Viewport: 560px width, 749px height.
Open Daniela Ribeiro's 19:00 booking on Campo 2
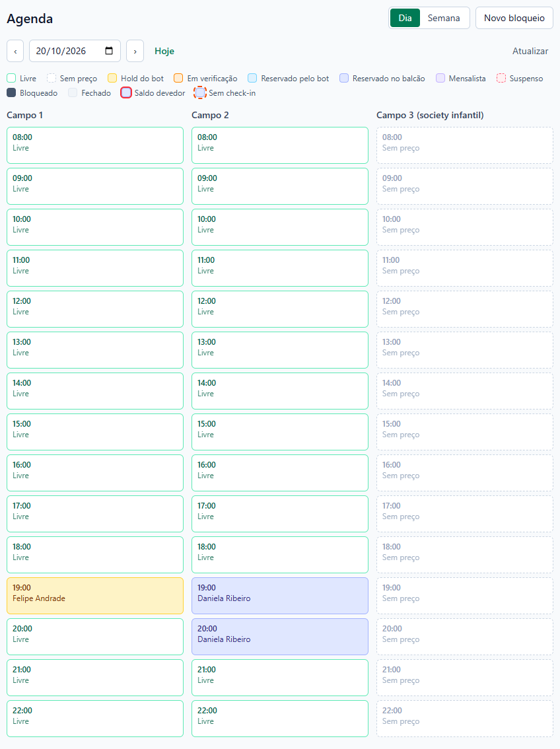(x=280, y=596)
